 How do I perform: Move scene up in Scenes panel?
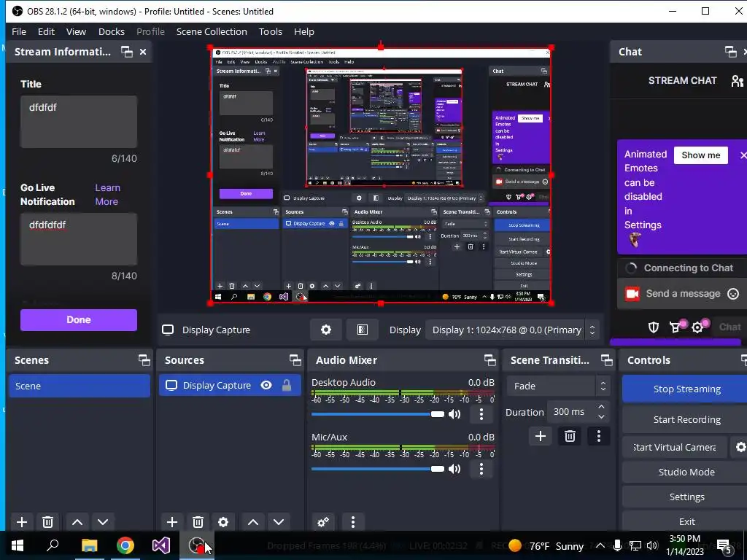coord(77,522)
